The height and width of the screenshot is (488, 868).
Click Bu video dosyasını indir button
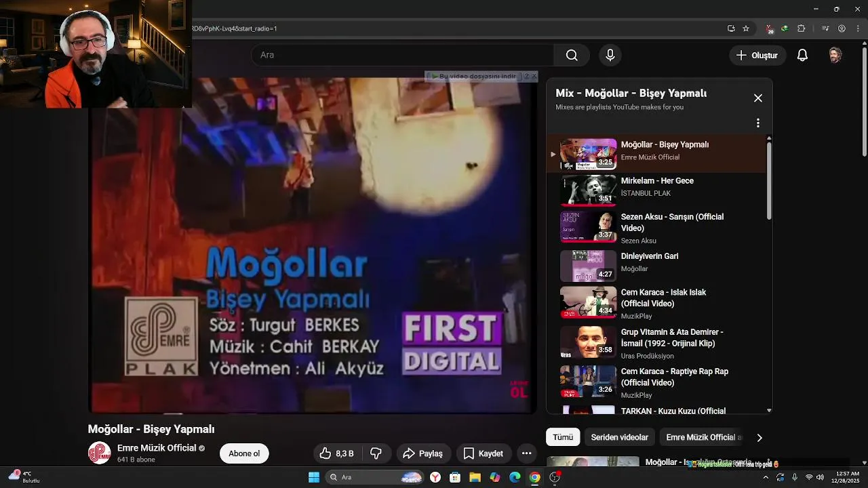pos(474,77)
